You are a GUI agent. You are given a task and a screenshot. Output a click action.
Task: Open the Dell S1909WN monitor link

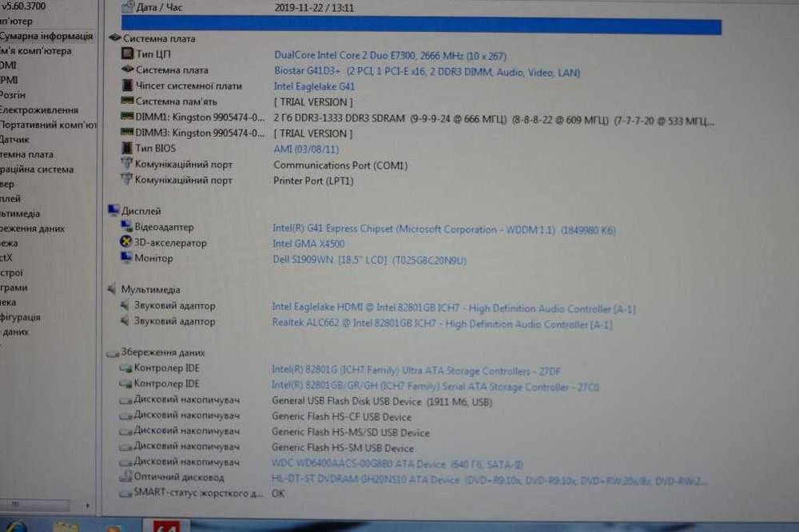pos(369,260)
